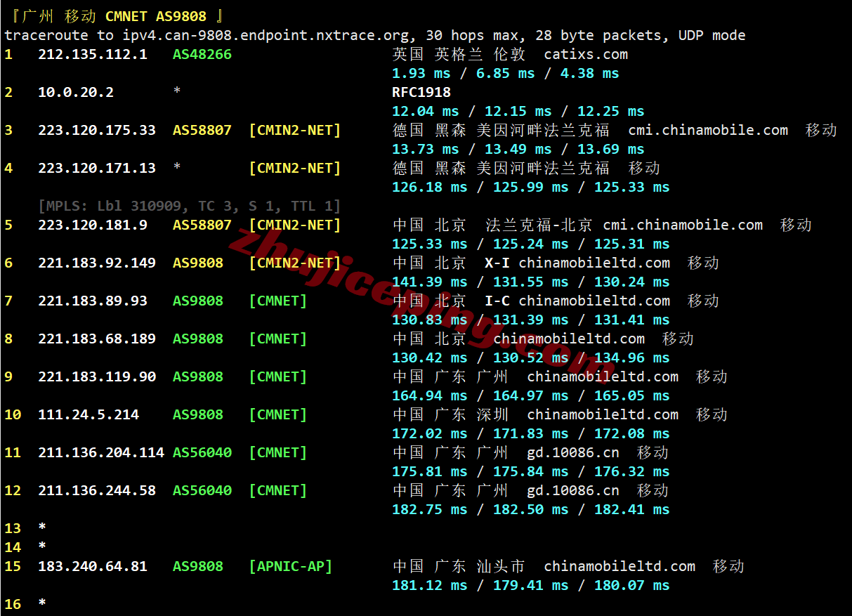Click the IP address 111.24.5.214
The image size is (852, 616).
coord(89,414)
